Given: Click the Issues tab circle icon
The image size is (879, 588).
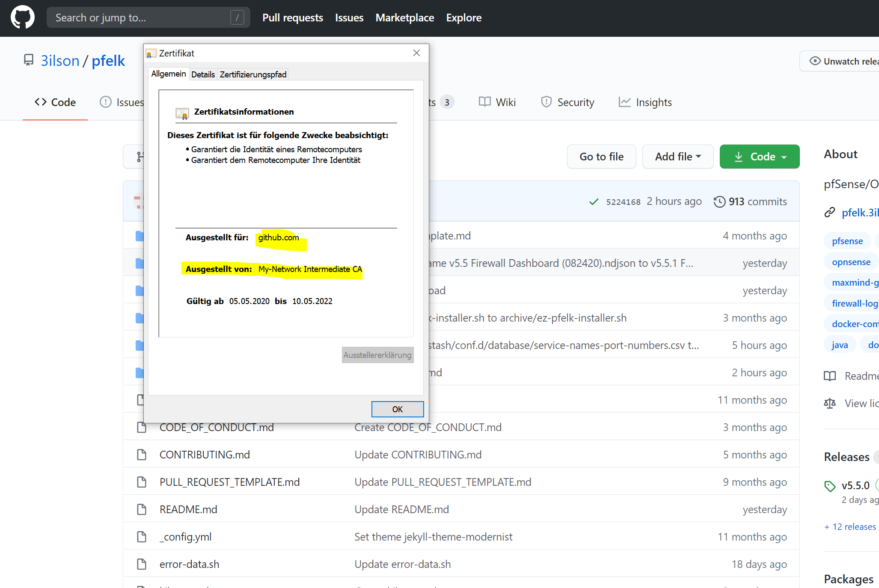Looking at the screenshot, I should click(105, 102).
